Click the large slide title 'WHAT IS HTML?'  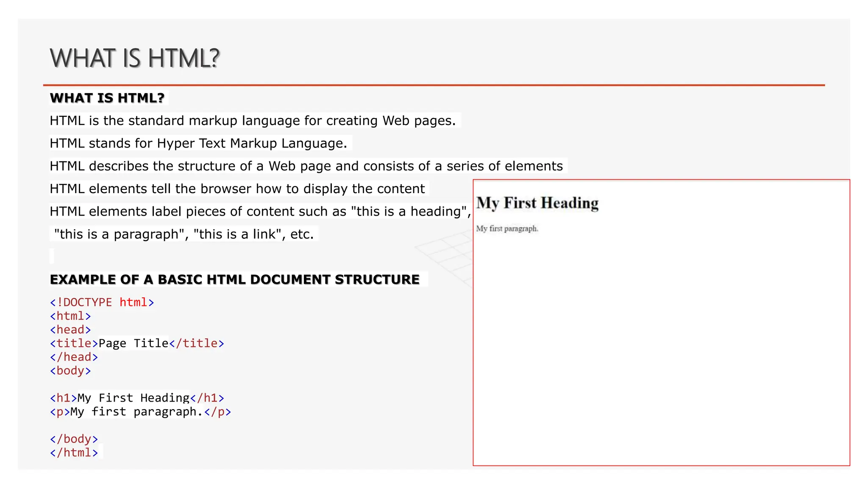pos(135,58)
